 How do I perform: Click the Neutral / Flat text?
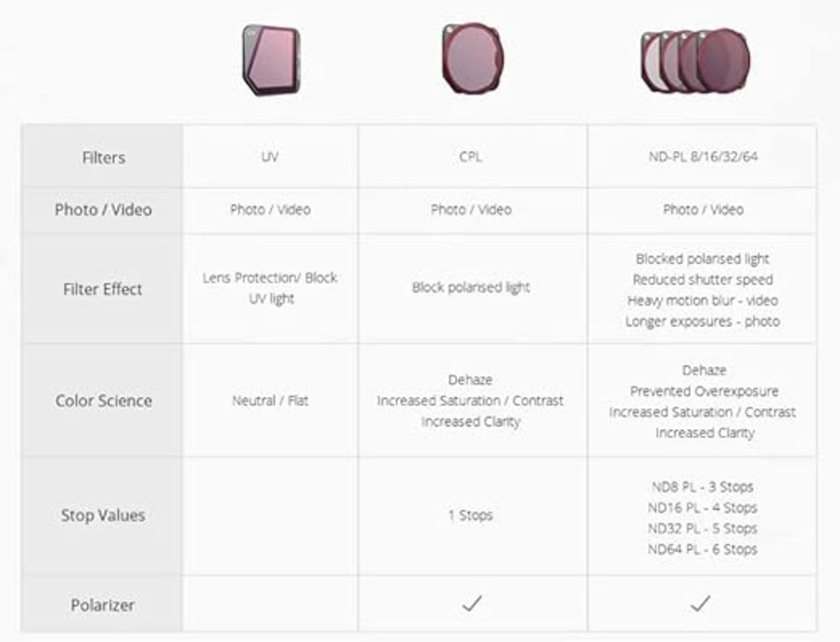click(270, 400)
